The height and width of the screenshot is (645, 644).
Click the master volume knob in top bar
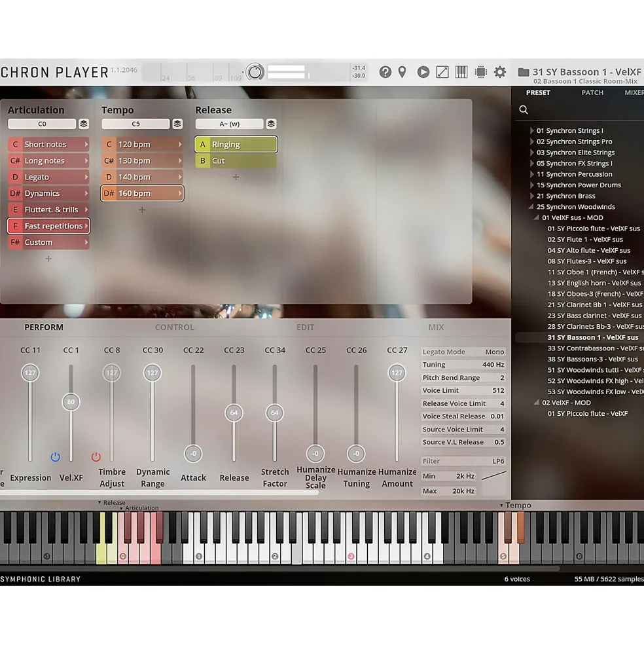tap(255, 72)
